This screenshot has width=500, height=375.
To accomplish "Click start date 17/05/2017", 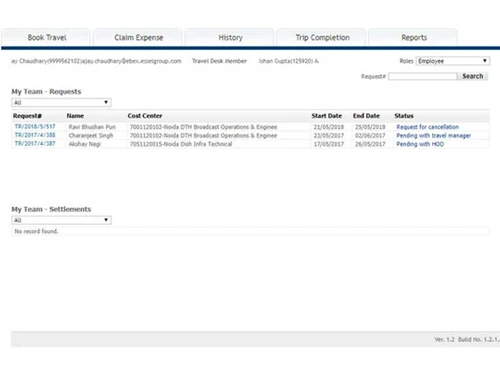I will tap(329, 144).
